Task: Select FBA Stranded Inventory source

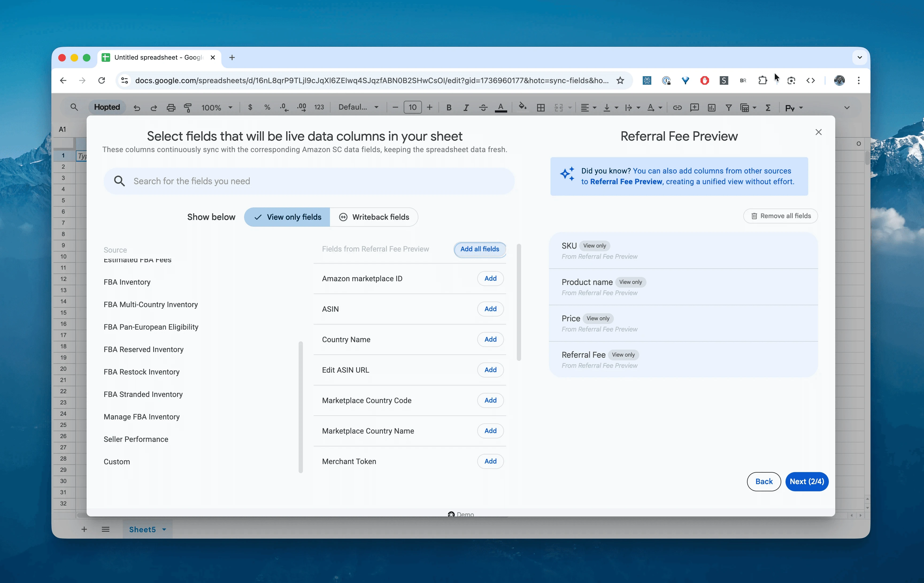Action: pos(143,394)
